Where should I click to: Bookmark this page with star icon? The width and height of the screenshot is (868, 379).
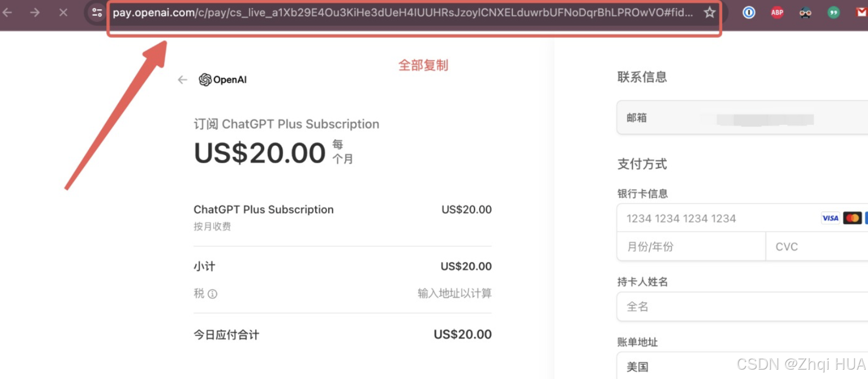710,12
